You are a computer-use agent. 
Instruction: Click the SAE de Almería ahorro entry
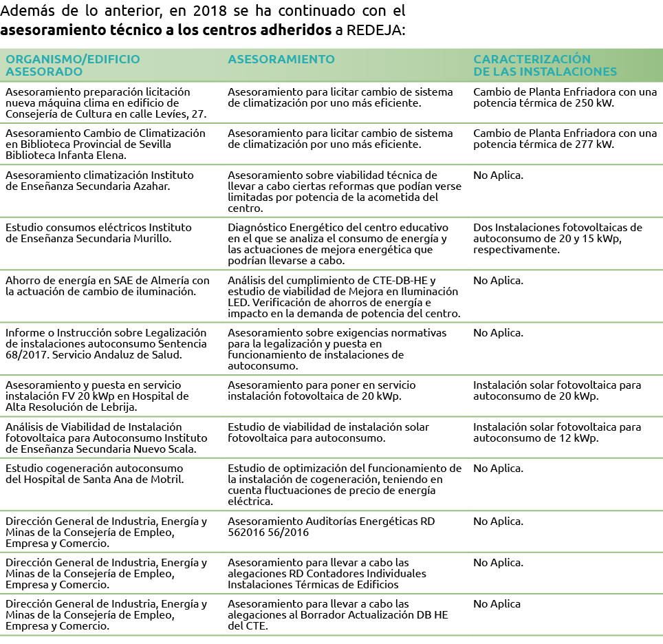[107, 286]
